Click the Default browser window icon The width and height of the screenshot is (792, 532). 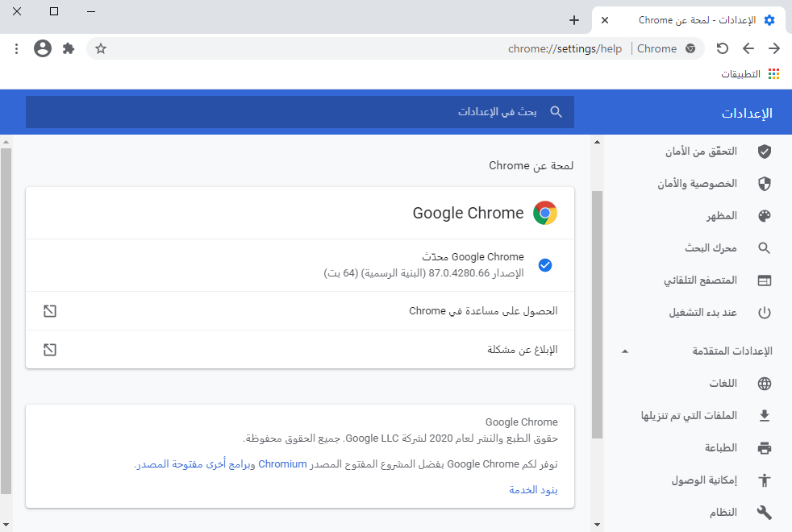[765, 281]
